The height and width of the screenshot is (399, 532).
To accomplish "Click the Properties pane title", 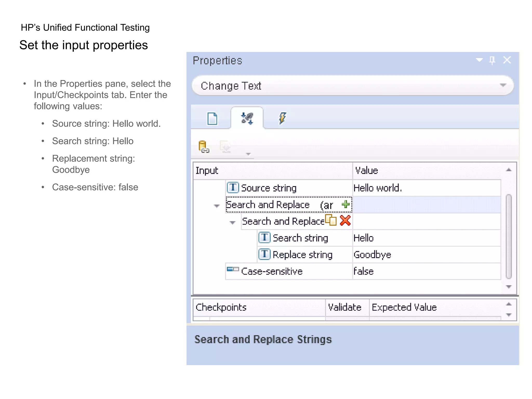I will pos(217,61).
